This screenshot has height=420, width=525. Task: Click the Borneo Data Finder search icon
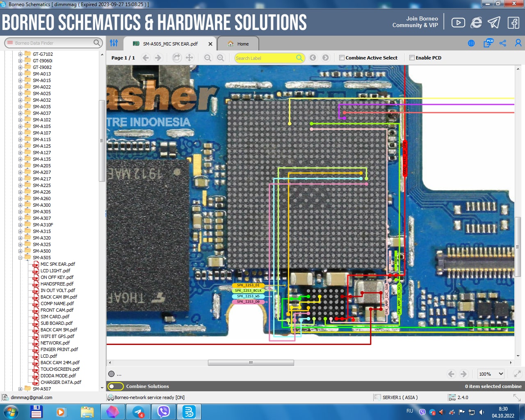coord(97,43)
